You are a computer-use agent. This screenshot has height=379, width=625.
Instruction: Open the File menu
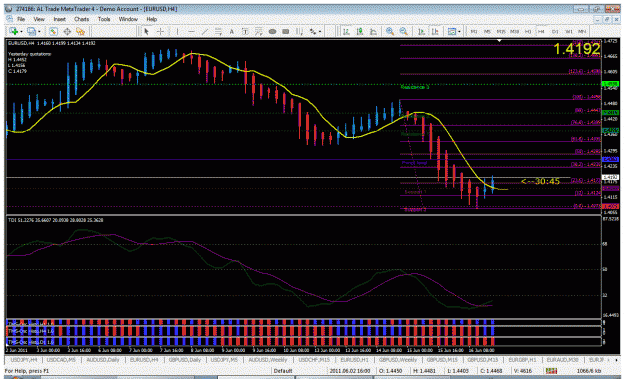[21, 19]
